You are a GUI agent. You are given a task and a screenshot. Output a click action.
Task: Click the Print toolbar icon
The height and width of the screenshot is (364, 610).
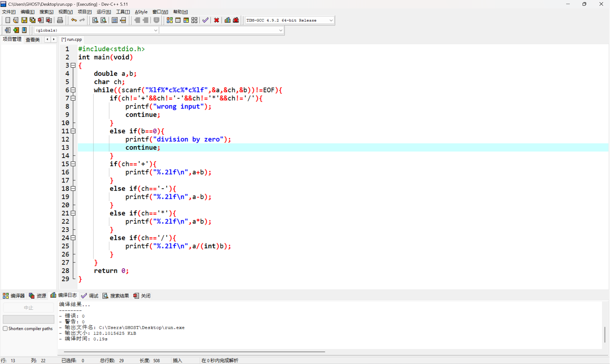tap(60, 20)
